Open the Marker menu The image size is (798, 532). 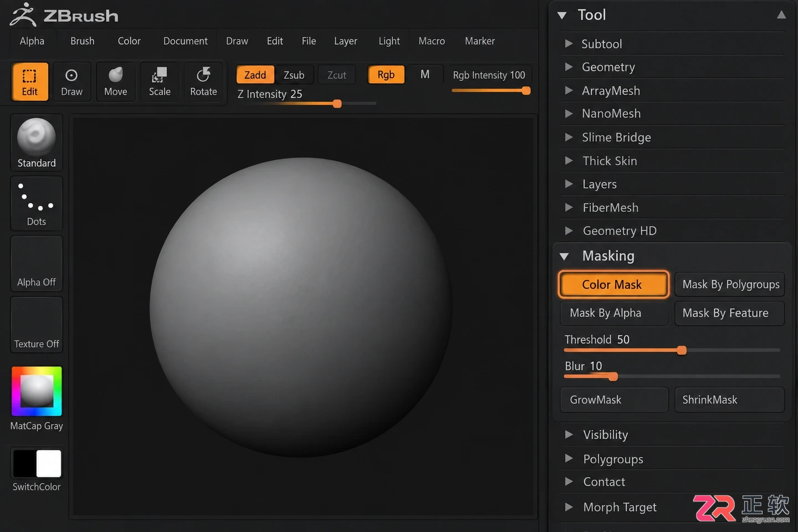coord(480,41)
